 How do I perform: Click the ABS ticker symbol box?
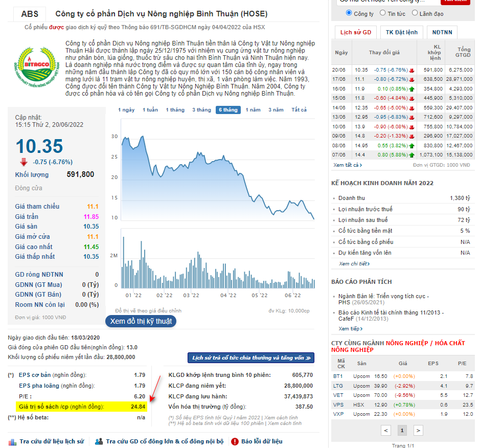pyautogui.click(x=30, y=14)
